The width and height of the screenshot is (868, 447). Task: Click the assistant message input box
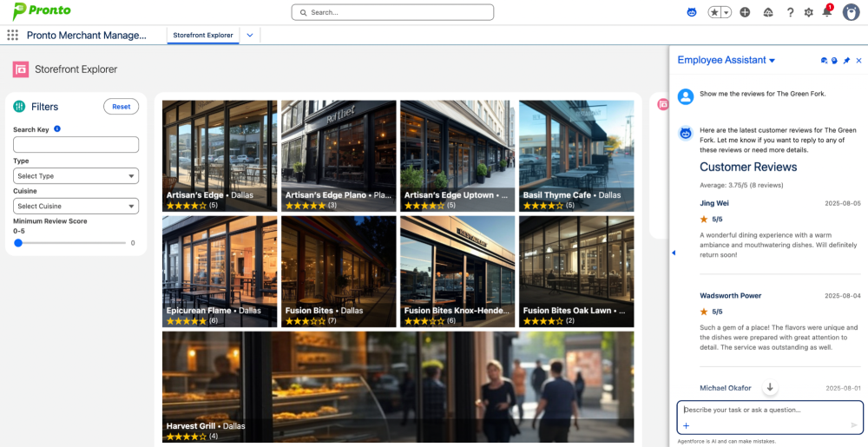(x=770, y=417)
